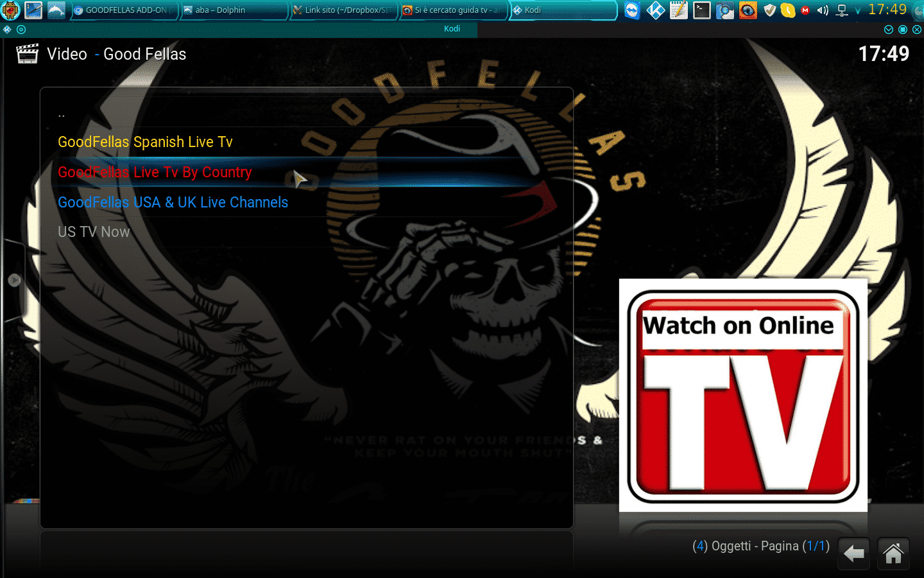Close the Kodi window

(917, 30)
